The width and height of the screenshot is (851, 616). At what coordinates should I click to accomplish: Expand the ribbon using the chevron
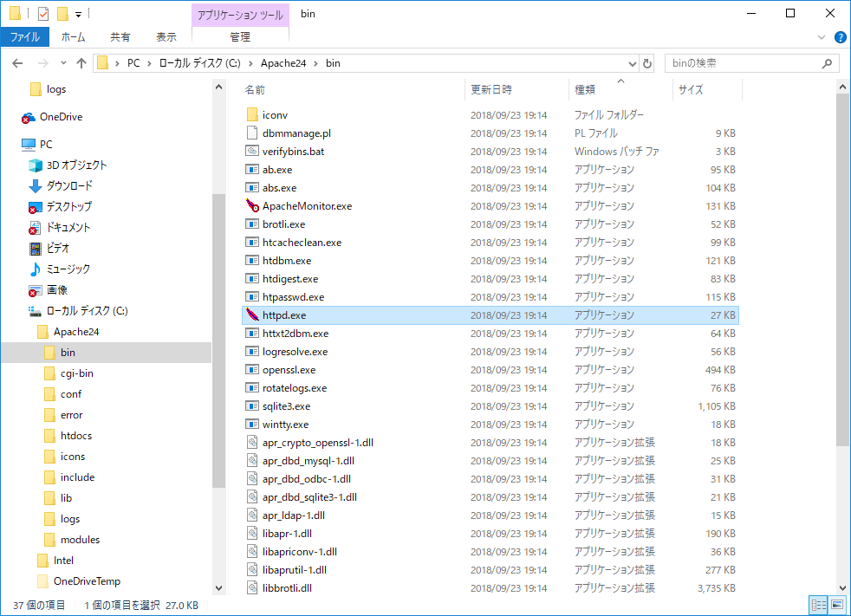click(x=822, y=37)
